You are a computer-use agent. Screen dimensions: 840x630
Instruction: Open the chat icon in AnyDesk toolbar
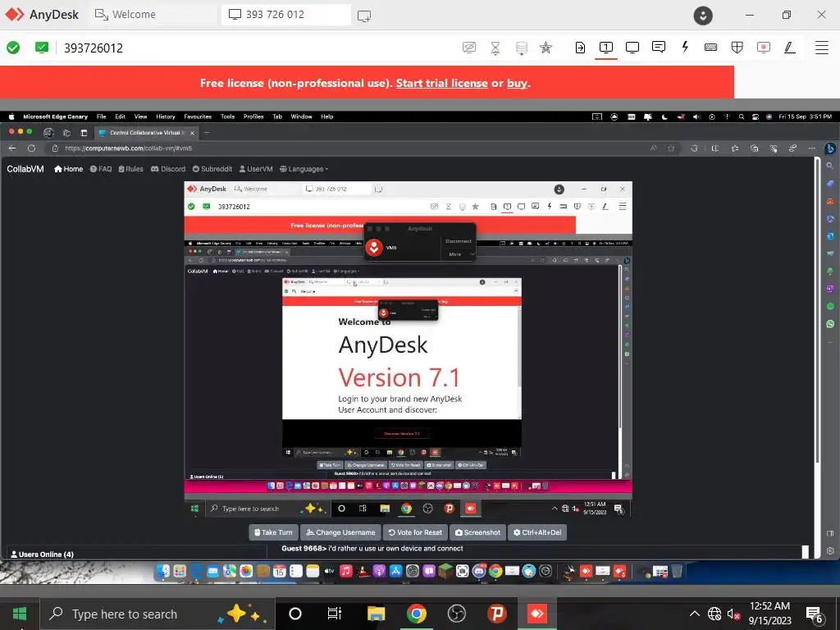(x=659, y=47)
